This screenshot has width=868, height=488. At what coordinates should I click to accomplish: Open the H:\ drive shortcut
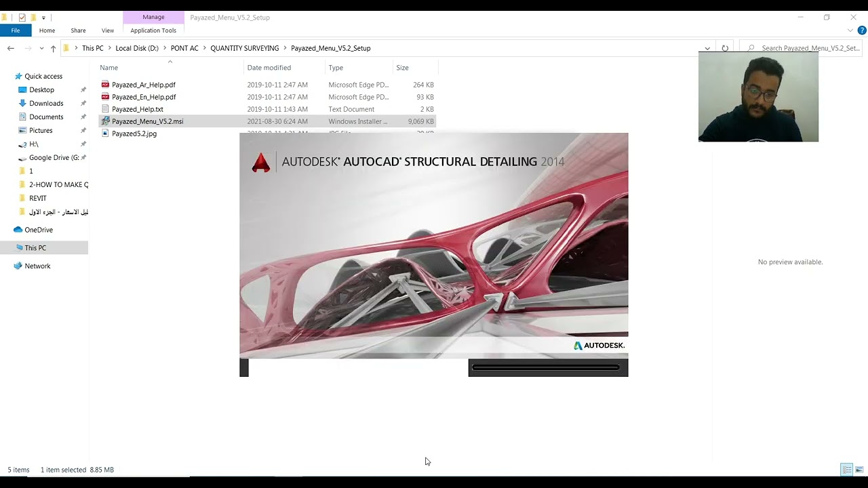[x=33, y=144]
